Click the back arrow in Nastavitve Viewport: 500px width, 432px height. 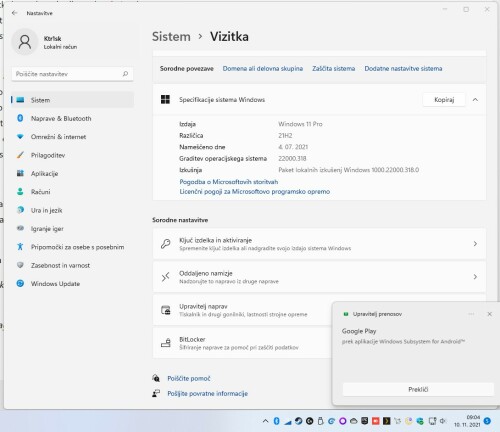click(14, 13)
